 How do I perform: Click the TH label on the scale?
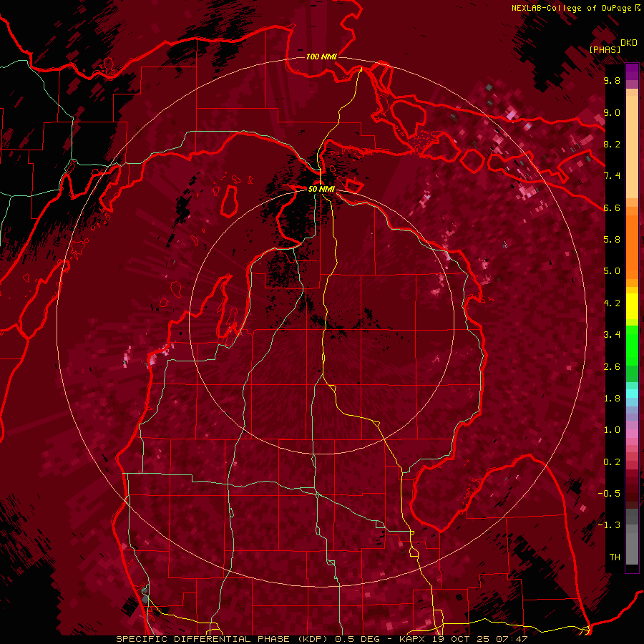615,557
